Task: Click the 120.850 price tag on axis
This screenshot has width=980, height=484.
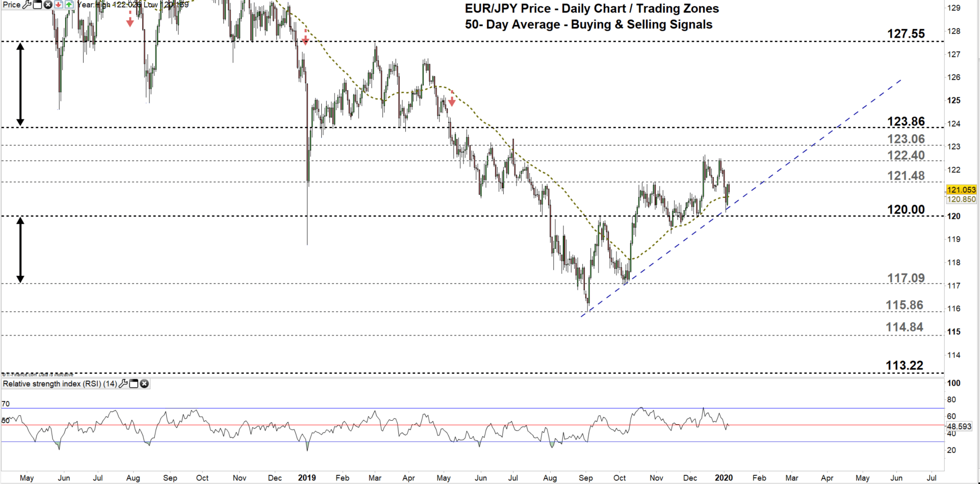Action: click(x=961, y=199)
